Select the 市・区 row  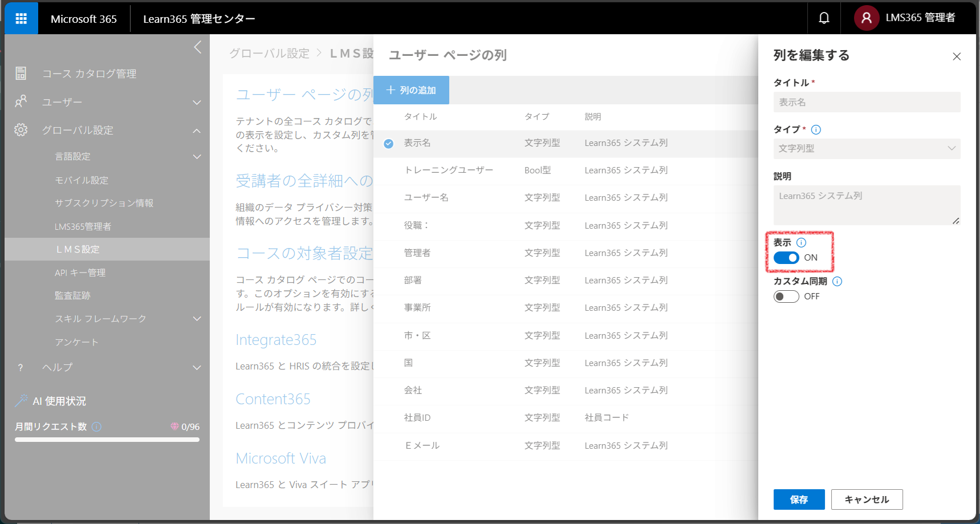566,336
